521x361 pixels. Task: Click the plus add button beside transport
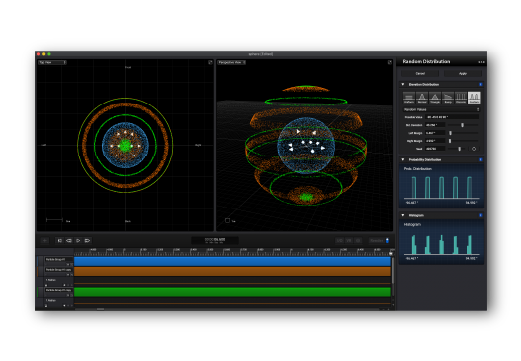coord(45,240)
